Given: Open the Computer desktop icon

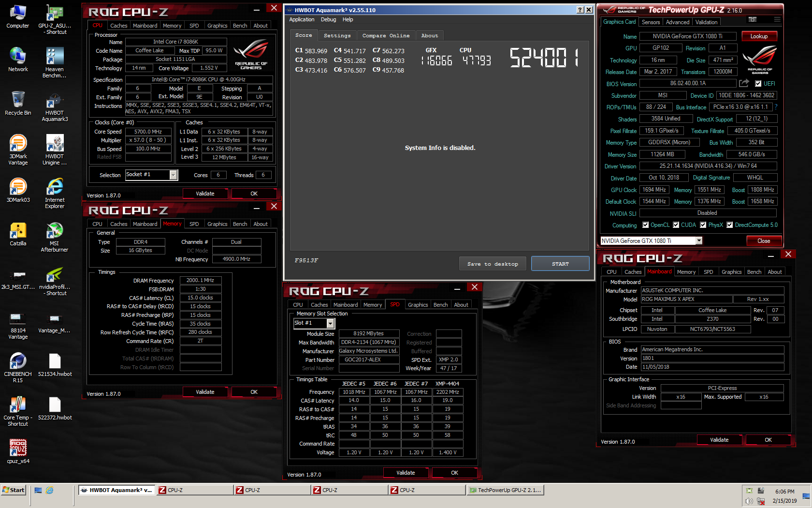Looking at the screenshot, I should (18, 16).
